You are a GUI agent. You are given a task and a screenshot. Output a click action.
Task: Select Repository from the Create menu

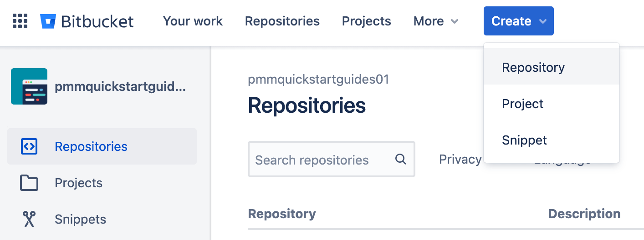[x=533, y=67]
